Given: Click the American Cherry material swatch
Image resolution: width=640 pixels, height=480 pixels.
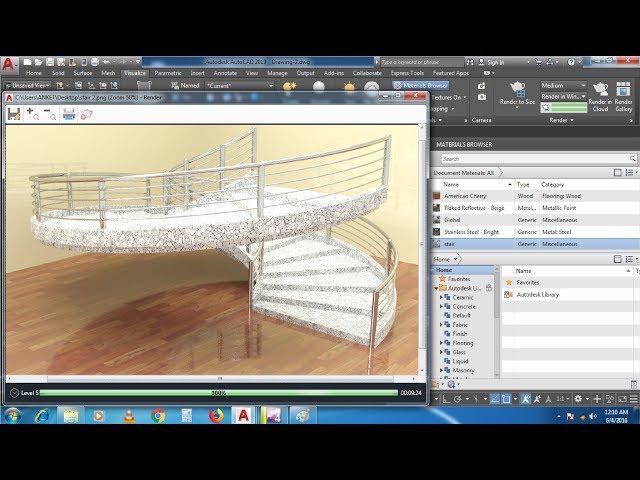Looking at the screenshot, I should click(x=437, y=196).
